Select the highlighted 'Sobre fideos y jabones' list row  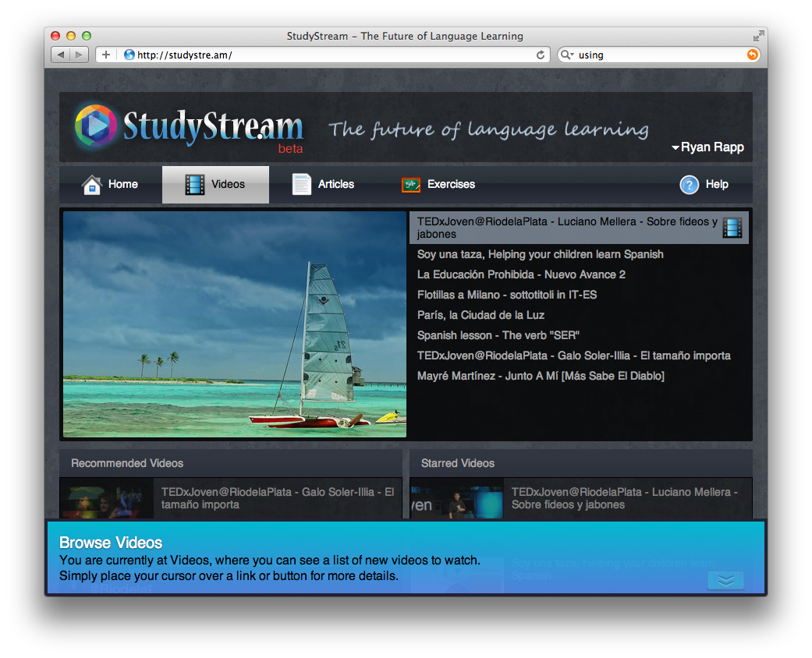click(x=579, y=228)
